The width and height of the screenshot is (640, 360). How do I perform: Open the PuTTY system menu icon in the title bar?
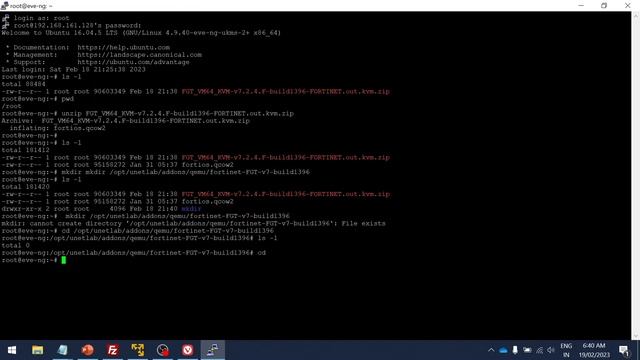pyautogui.click(x=4, y=6)
